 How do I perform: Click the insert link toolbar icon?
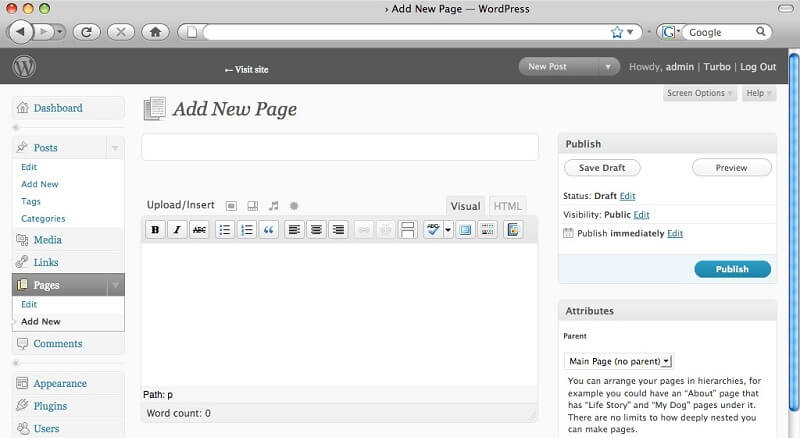(363, 230)
